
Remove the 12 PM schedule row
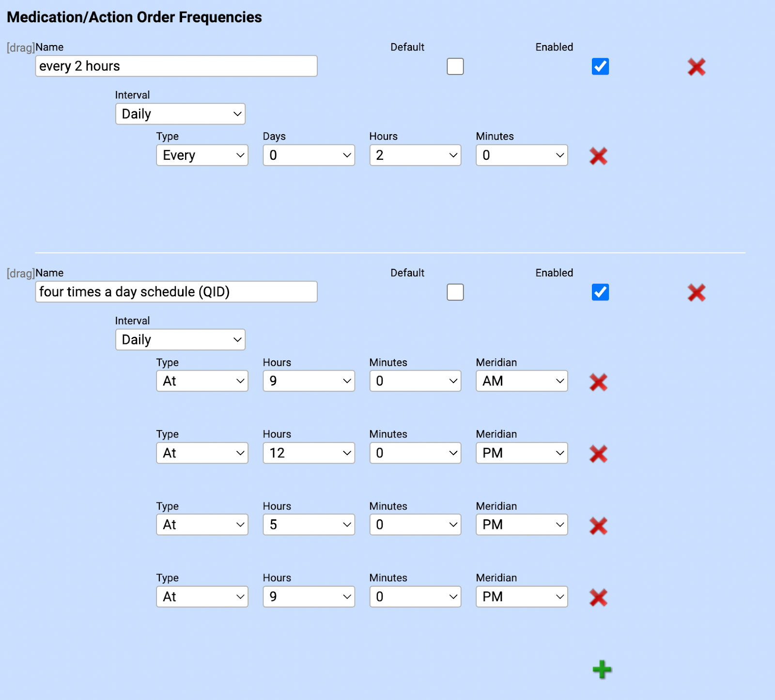coord(599,454)
